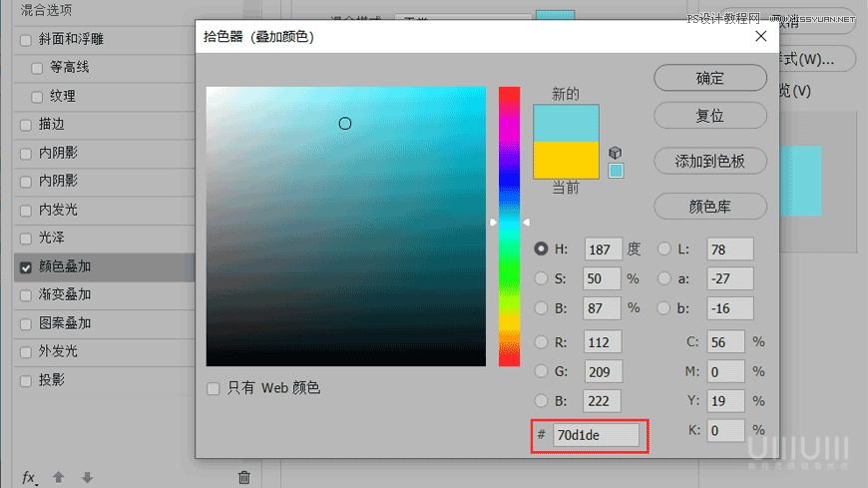Click the K black percent field
868x488 pixels.
coord(725,430)
